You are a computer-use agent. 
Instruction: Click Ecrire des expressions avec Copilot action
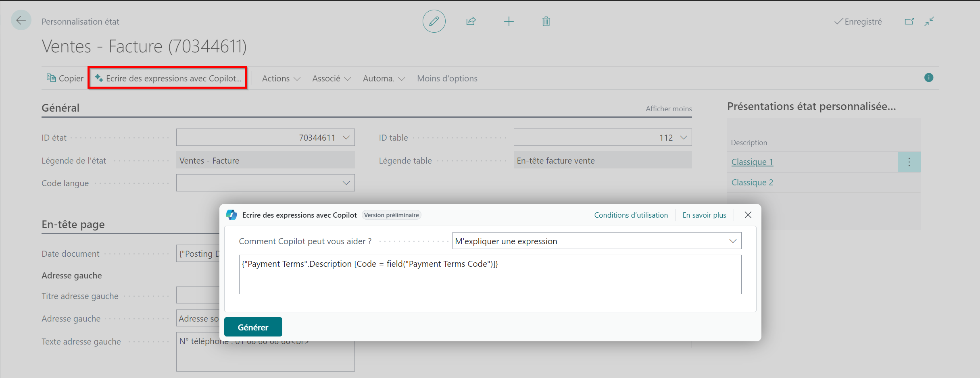168,78
